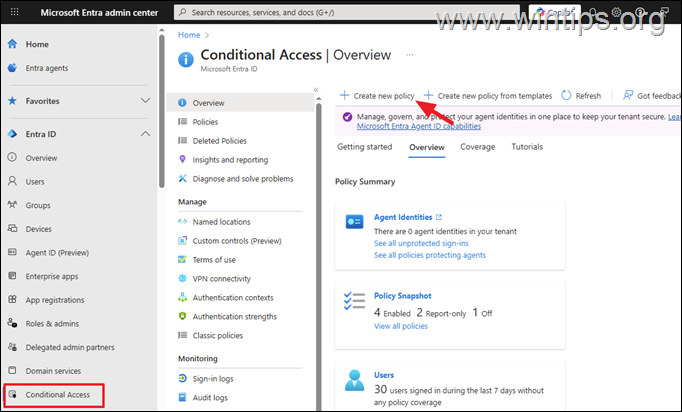Image resolution: width=682 pixels, height=412 pixels.
Task: Click the Entra ID diamond icon
Action: pyautogui.click(x=12, y=134)
